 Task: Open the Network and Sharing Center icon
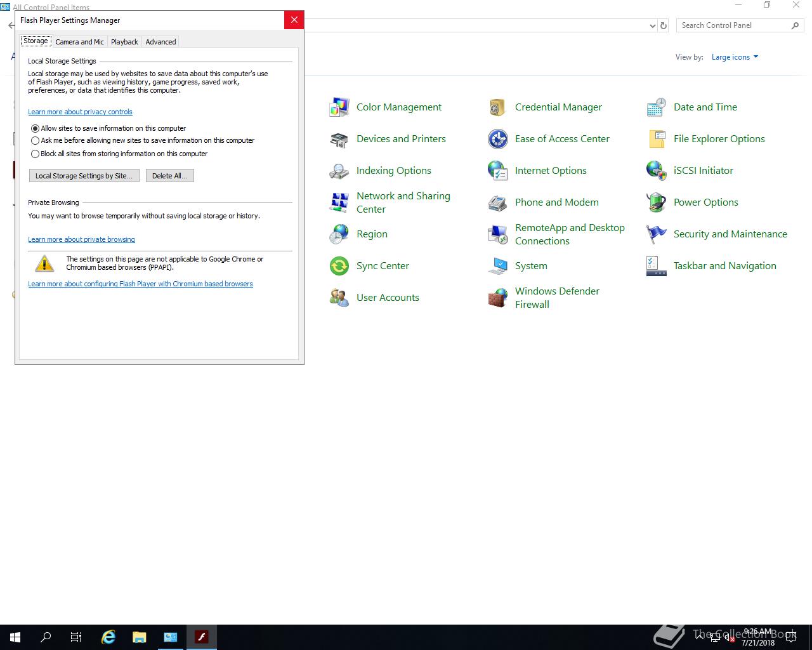[339, 202]
